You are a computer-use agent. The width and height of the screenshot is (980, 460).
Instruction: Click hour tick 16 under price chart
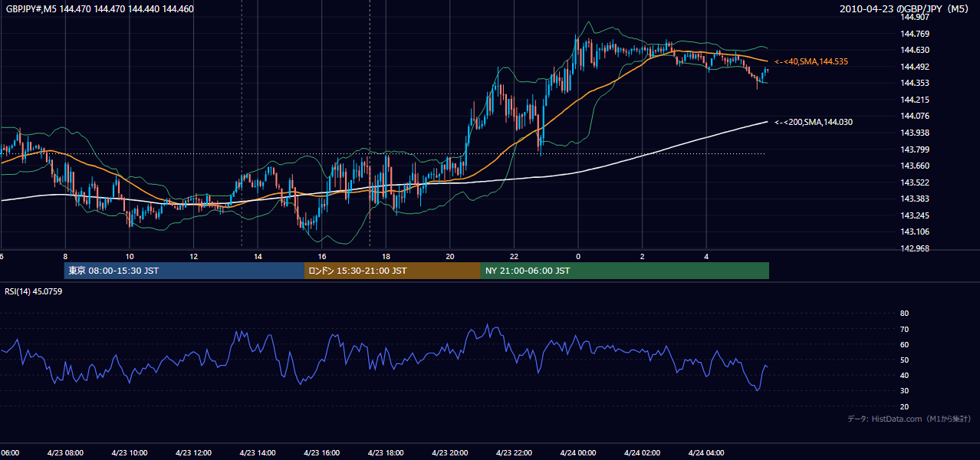[322, 256]
